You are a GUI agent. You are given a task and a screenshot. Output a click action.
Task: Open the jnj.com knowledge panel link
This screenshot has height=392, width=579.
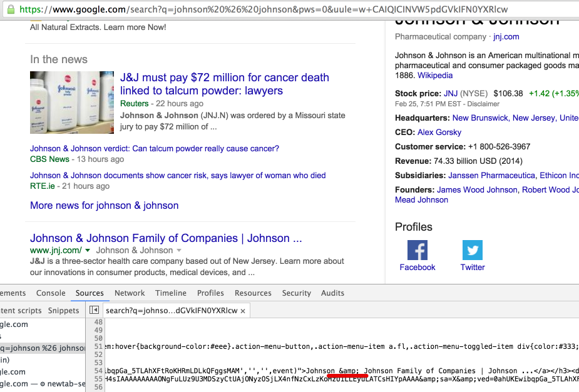[506, 37]
